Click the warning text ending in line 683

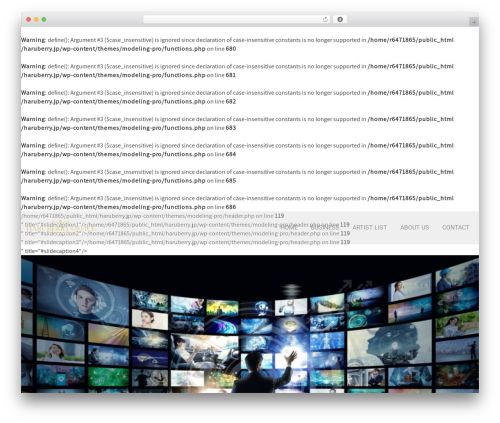(x=237, y=123)
